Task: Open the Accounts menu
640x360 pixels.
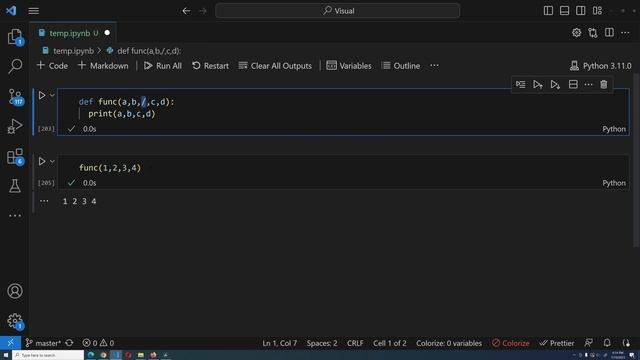Action: click(x=15, y=291)
